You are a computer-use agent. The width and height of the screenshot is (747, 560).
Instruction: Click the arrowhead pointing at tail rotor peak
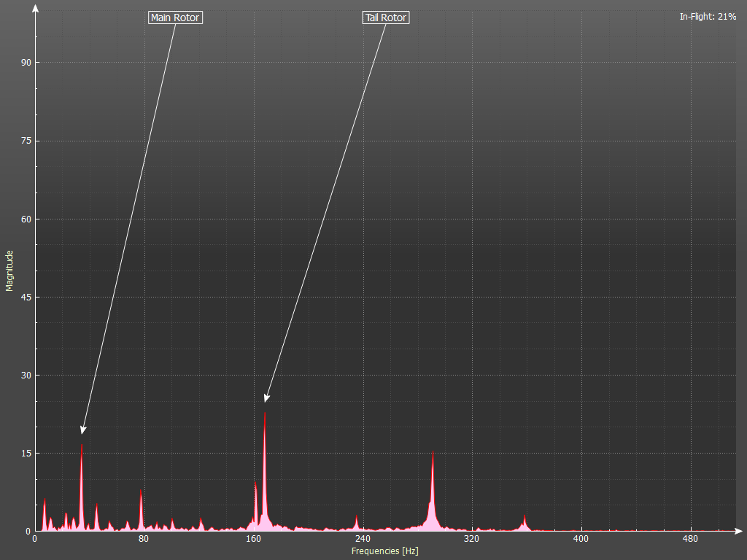coord(267,397)
